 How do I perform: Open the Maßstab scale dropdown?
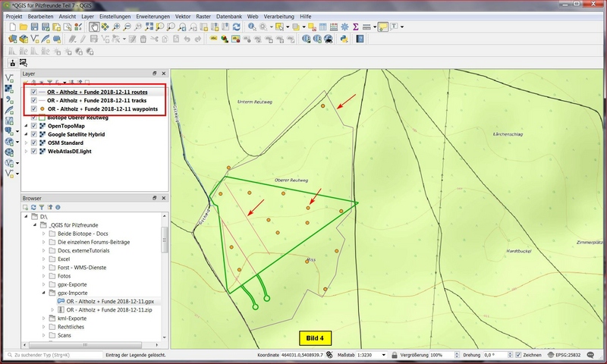[385, 355]
